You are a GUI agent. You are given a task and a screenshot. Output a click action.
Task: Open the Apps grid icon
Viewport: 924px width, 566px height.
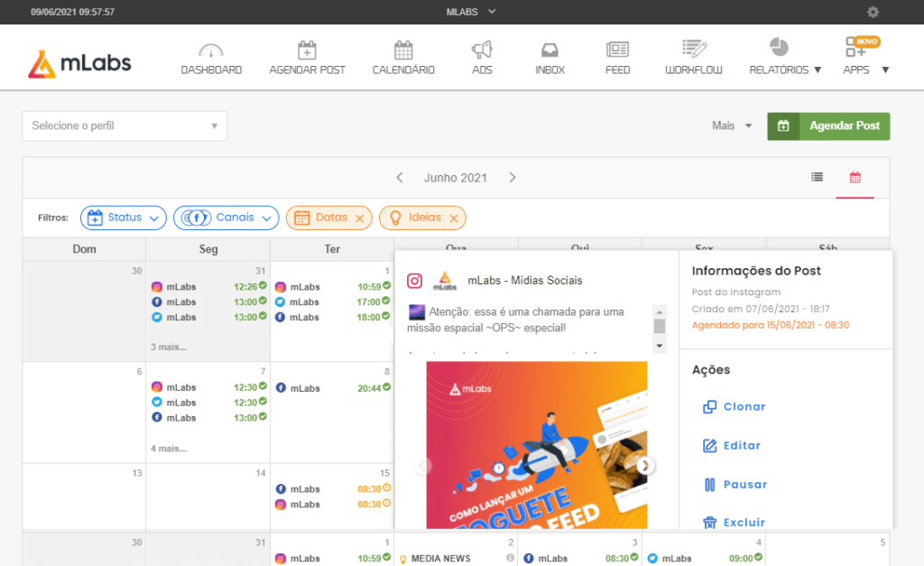click(855, 47)
